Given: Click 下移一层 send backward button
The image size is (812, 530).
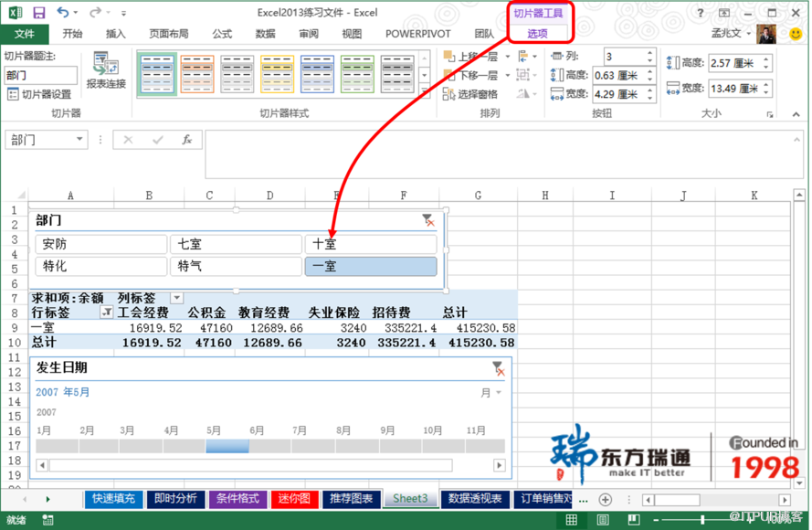Looking at the screenshot, I should pyautogui.click(x=471, y=75).
